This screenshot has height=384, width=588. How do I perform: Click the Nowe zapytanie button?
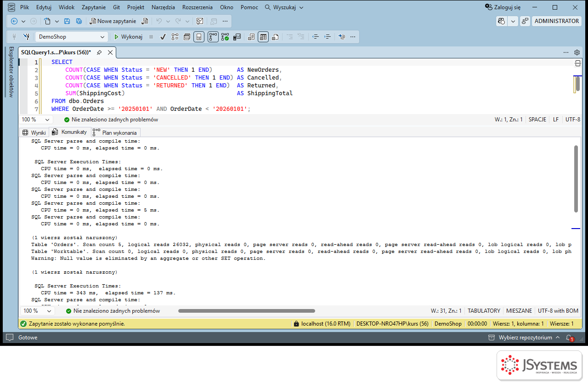tap(113, 21)
